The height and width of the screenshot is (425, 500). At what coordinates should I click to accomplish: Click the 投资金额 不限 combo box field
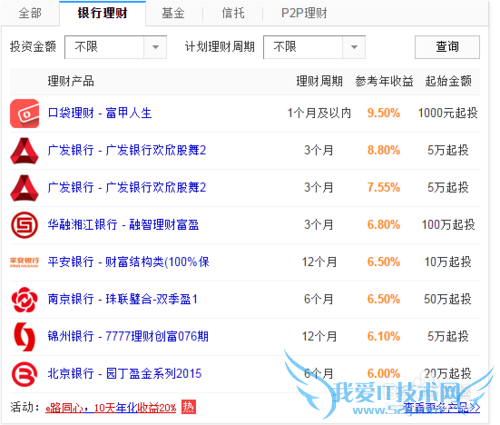(116, 47)
